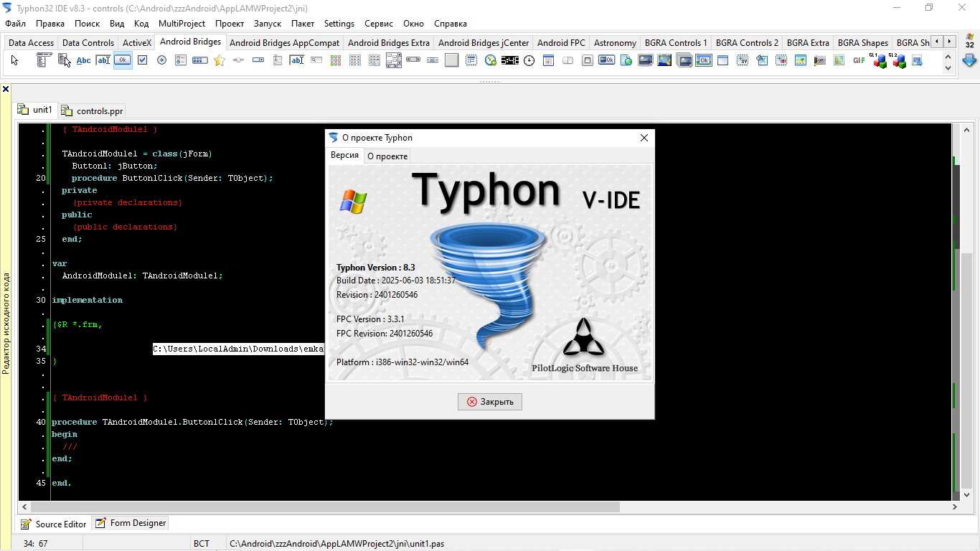Image resolution: width=980 pixels, height=551 pixels.
Task: Pick the jTextView 'Abc' label component
Action: (x=84, y=60)
